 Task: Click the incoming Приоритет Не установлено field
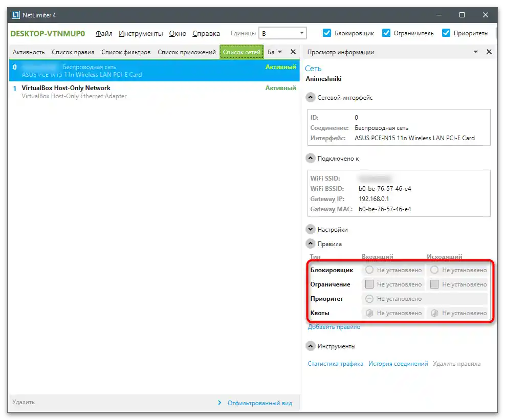click(x=425, y=299)
